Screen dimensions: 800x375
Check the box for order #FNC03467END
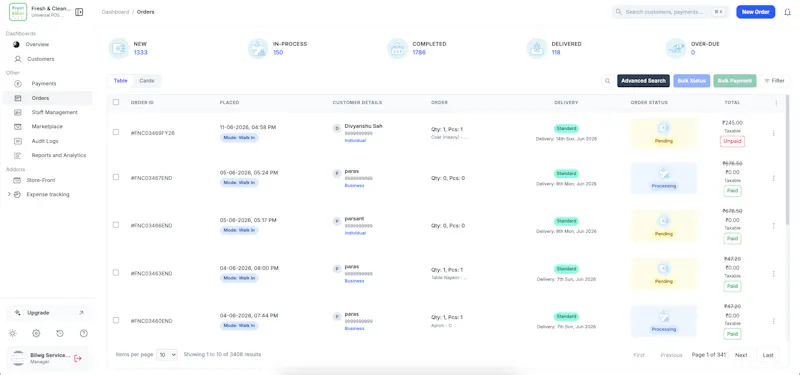[116, 177]
